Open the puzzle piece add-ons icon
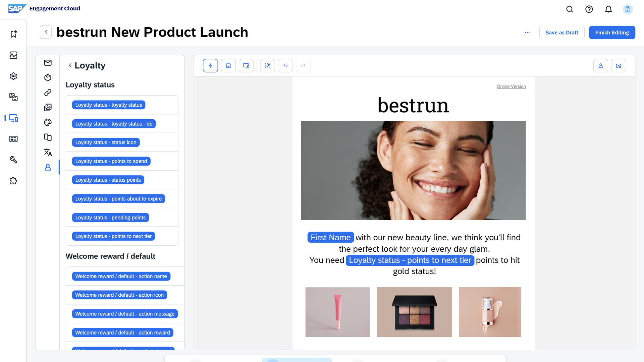 13,181
